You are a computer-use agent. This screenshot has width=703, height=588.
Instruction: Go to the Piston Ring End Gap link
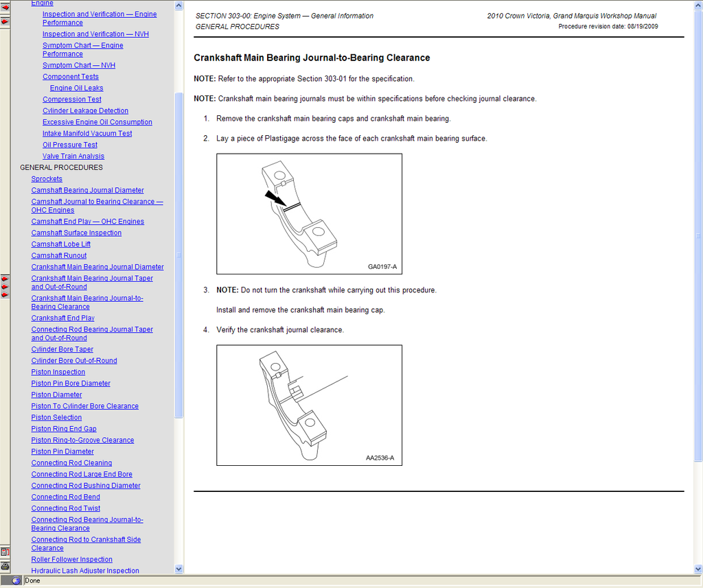pyautogui.click(x=64, y=429)
